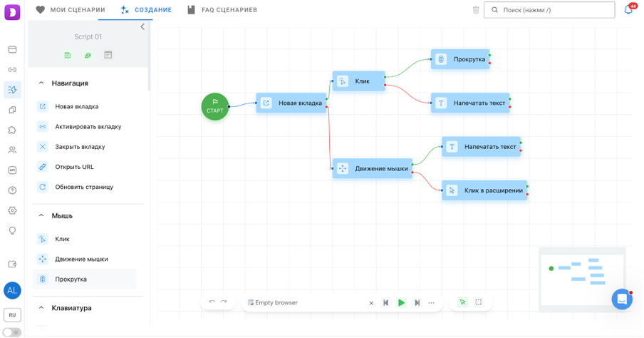
Task: Hide the side panel with chevron arrow
Action: coord(142,26)
